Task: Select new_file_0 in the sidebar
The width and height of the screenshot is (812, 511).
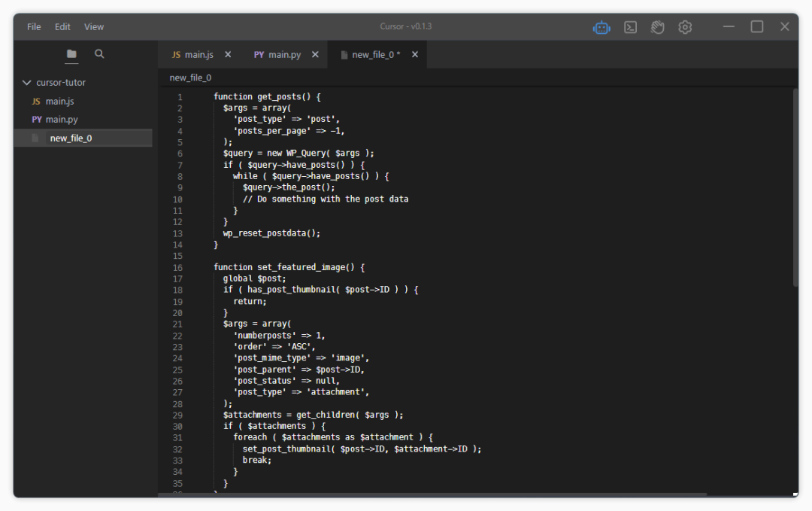Action: coord(71,138)
